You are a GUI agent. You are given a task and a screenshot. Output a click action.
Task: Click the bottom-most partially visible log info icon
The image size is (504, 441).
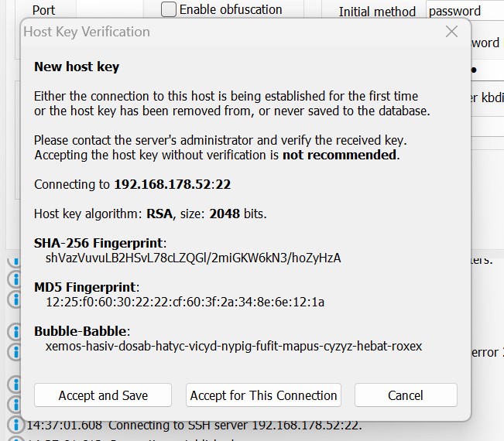[14, 438]
